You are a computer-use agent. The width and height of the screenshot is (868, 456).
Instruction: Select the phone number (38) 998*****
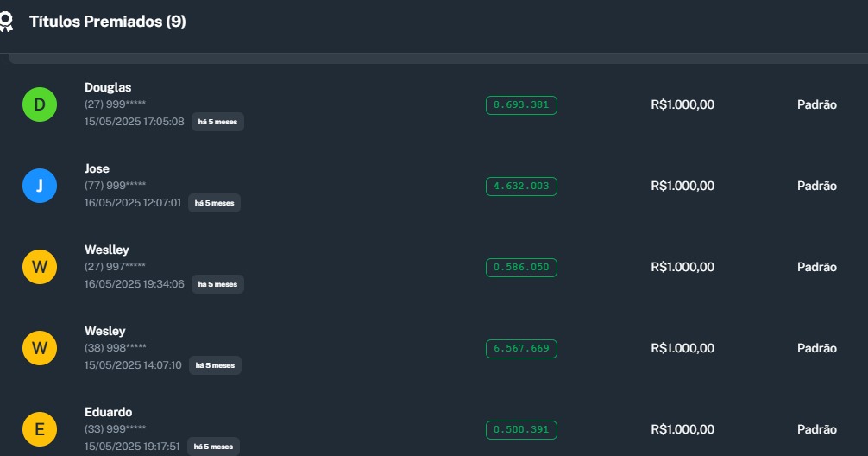(115, 348)
